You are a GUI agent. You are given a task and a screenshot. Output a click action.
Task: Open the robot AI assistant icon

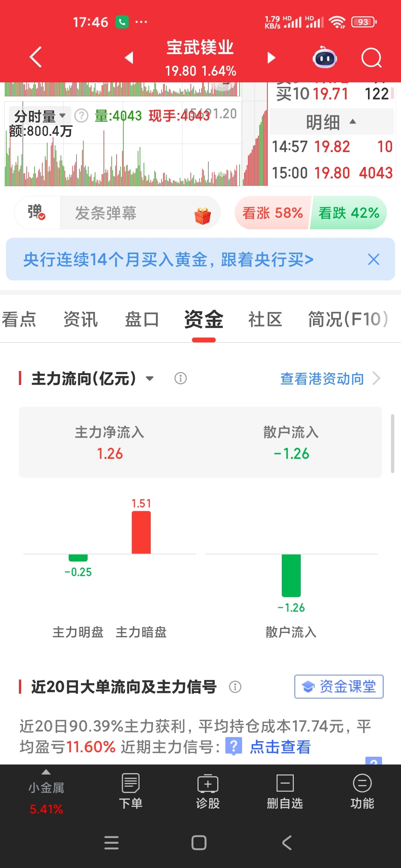[325, 57]
